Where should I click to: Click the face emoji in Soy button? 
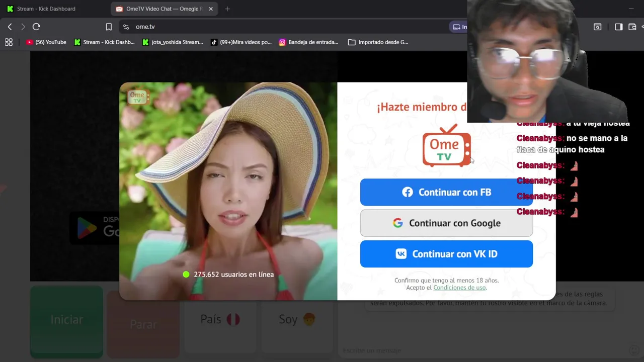click(308, 320)
